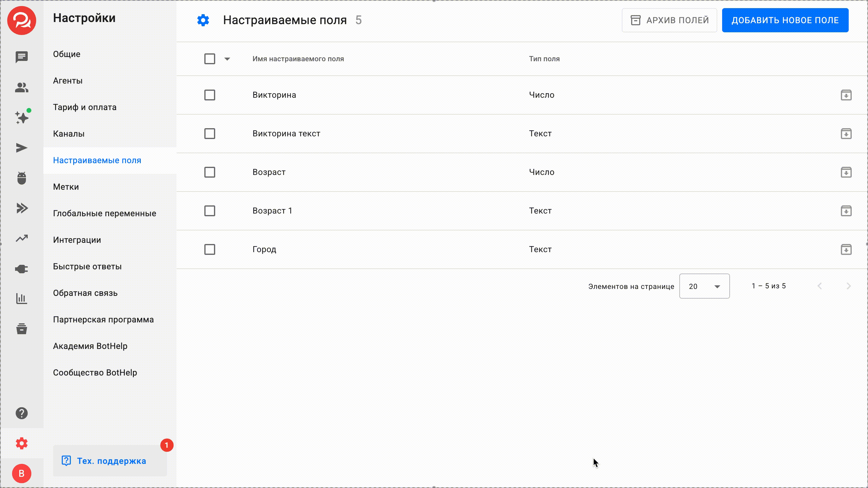Expand the bulk selection dropdown arrow
The height and width of the screenshot is (488, 868).
(227, 59)
